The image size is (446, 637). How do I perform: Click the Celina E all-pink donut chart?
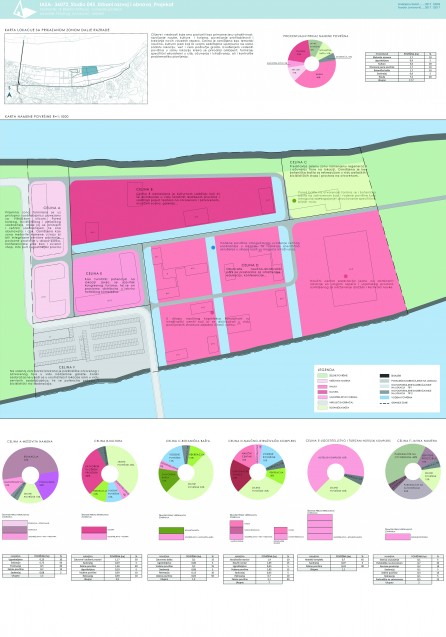tap(336, 472)
